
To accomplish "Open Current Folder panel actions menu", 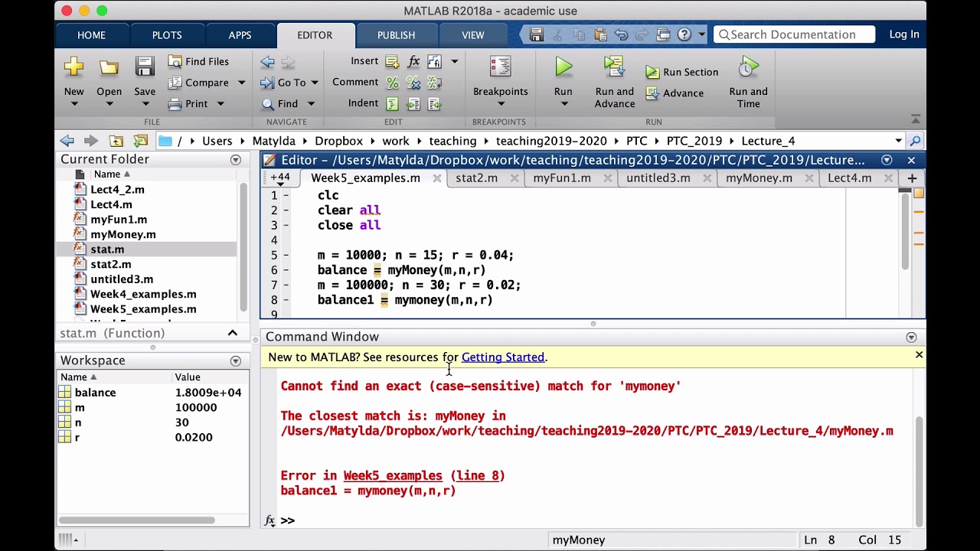I will point(236,160).
